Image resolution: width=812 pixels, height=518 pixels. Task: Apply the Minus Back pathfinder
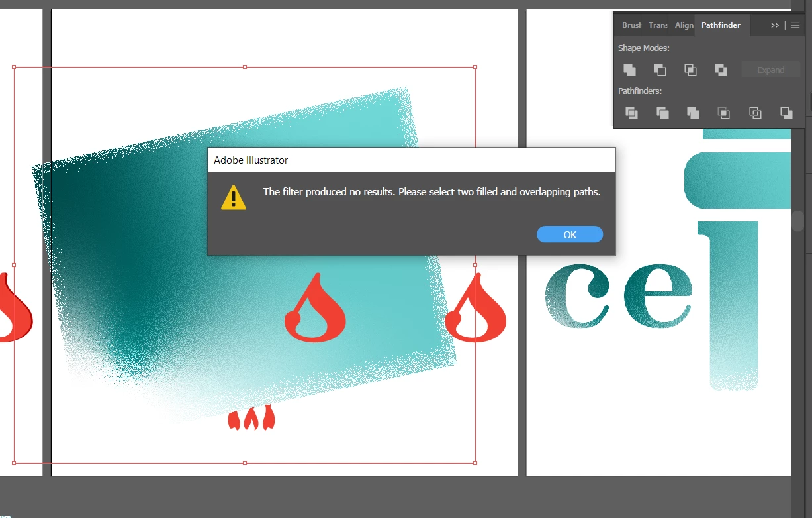[786, 113]
